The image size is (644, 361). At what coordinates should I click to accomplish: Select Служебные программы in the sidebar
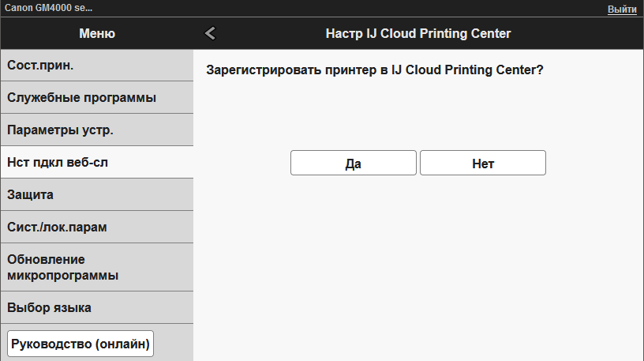[96, 98]
